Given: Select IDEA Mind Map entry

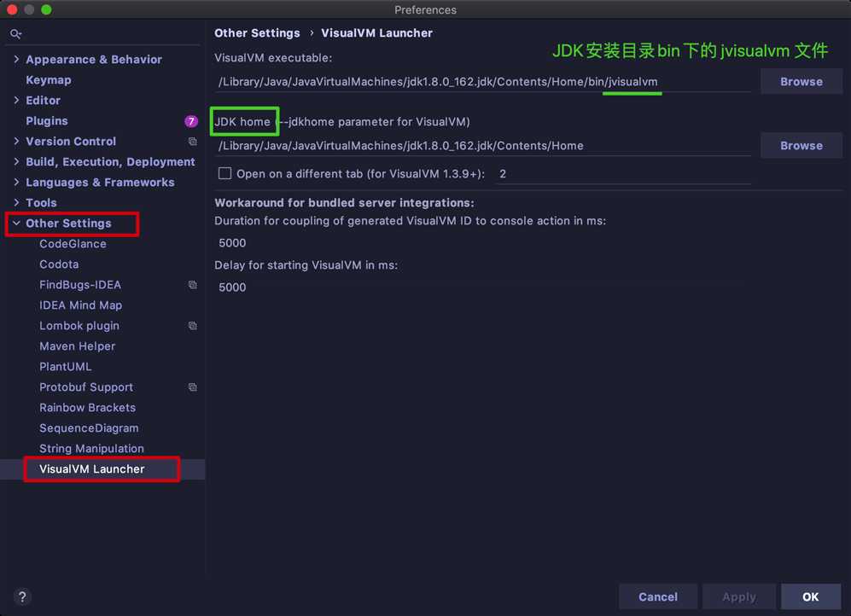Looking at the screenshot, I should (81, 305).
